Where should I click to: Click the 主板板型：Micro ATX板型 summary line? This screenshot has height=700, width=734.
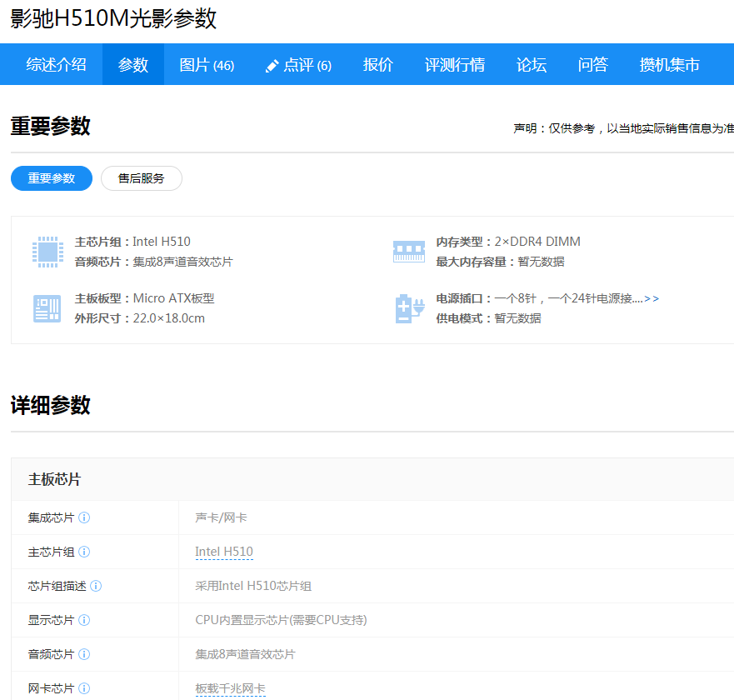coord(145,298)
